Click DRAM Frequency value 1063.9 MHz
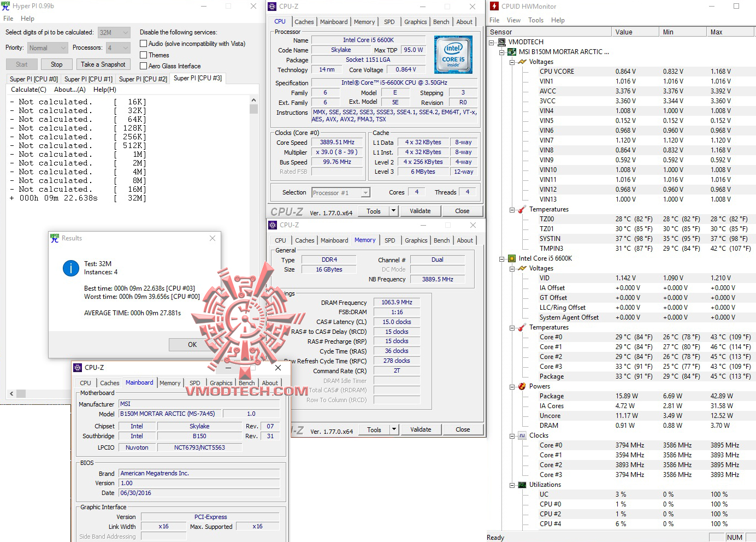This screenshot has height=542, width=756. [x=397, y=302]
